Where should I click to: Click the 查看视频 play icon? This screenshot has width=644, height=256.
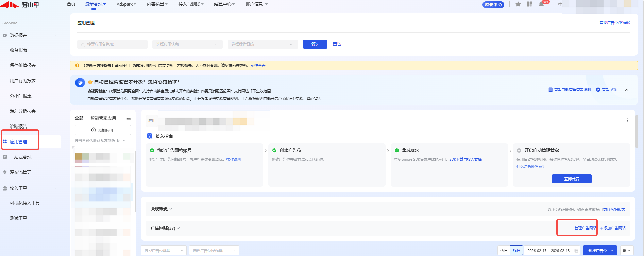tap(598, 90)
